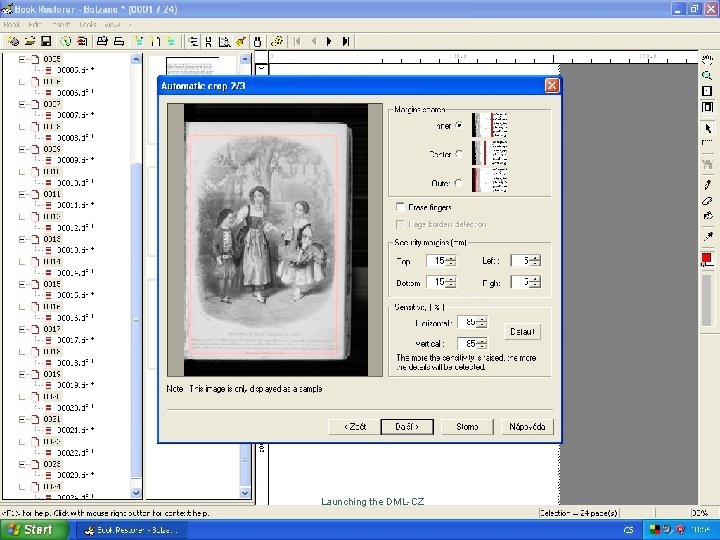Go back with the Zpět button
Viewport: 720px width, 540px height.
click(354, 427)
